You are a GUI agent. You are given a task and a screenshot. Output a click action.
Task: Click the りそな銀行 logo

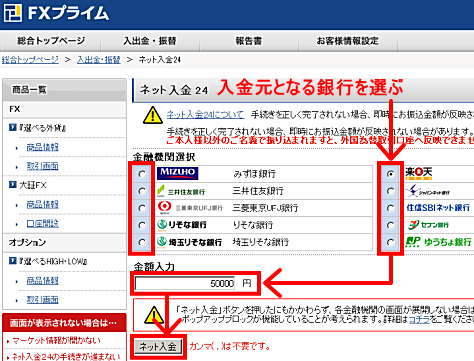pos(182,225)
